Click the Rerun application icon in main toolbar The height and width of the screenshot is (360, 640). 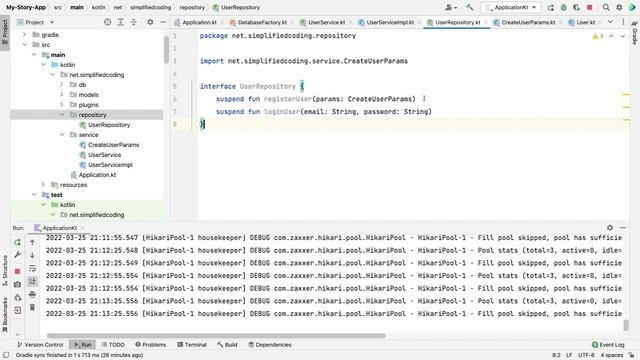(x=551, y=7)
